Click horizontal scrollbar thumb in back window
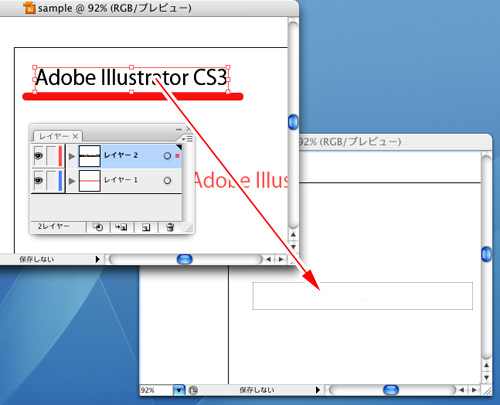The width and height of the screenshot is (500, 405). (x=391, y=390)
